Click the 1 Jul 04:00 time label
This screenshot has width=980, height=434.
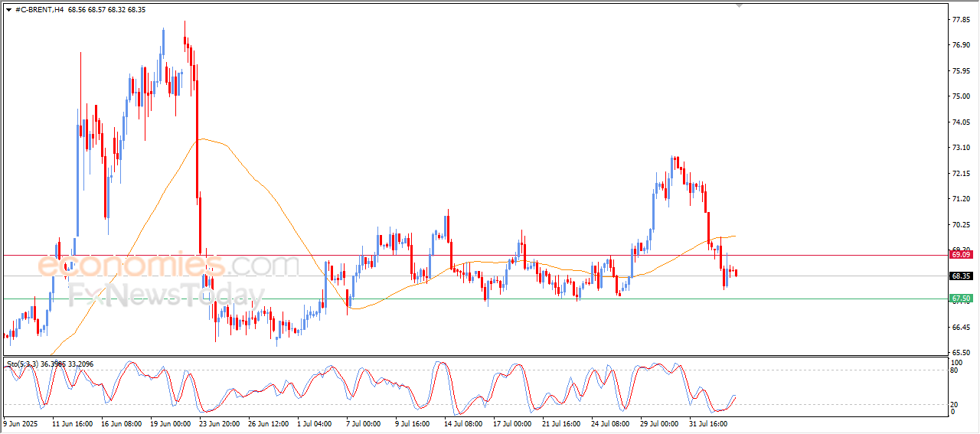click(x=313, y=423)
